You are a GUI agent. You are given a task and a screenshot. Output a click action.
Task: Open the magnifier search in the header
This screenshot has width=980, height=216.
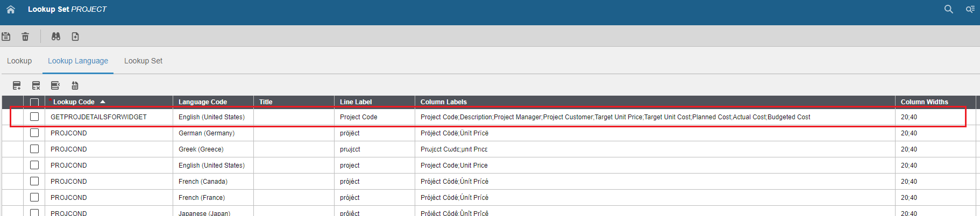pyautogui.click(x=948, y=9)
